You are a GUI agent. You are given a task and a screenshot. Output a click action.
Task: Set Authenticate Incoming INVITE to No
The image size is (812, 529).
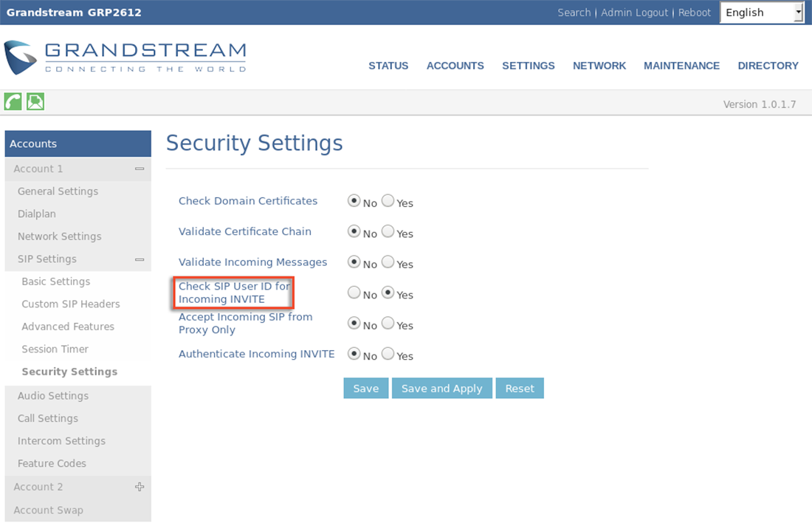point(354,353)
